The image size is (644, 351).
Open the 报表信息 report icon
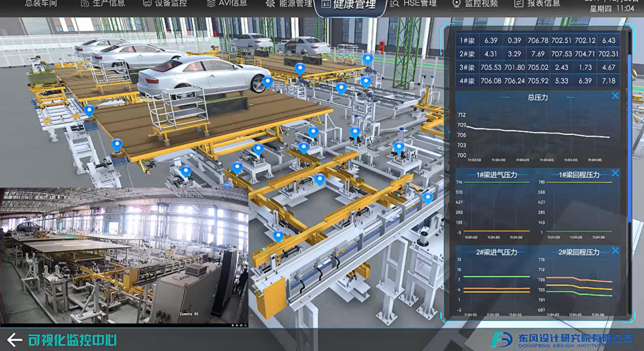tap(519, 4)
